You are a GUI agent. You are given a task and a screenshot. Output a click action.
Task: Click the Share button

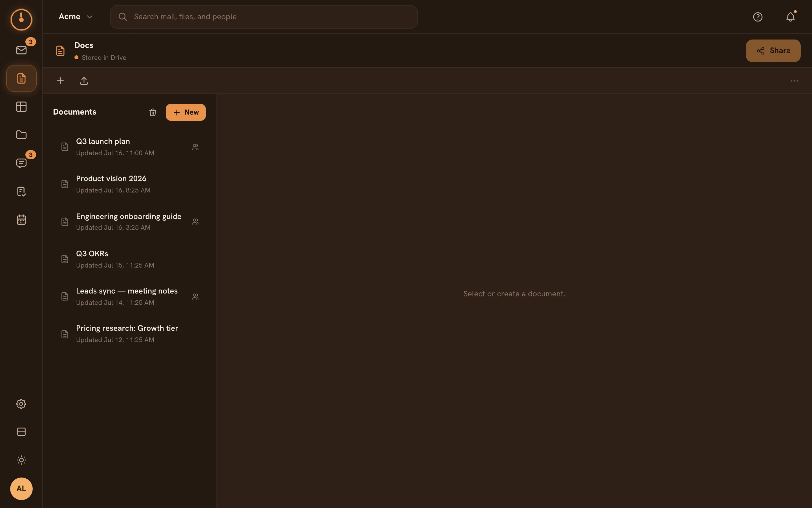[x=773, y=51]
